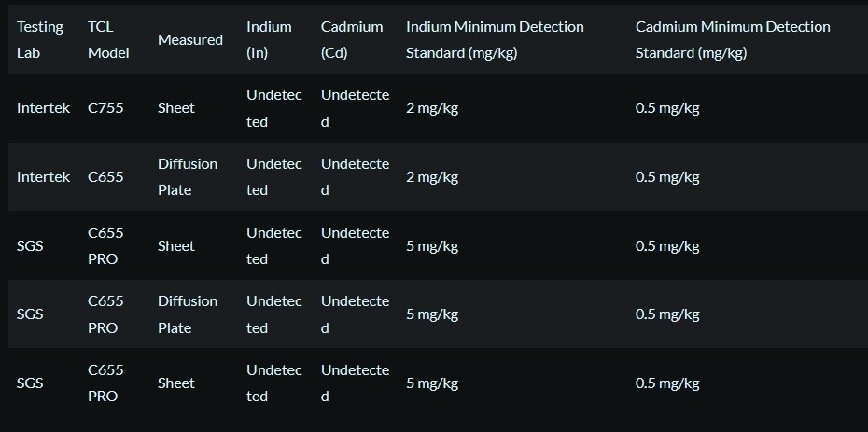The image size is (868, 432).
Task: Click the Sheet cell in the last row
Action: pos(176,383)
